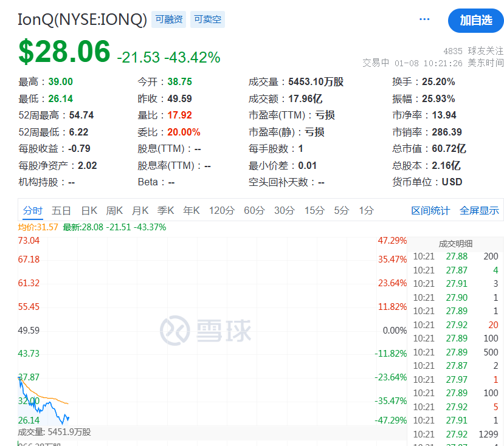Screen dimensions: 504x446
Task: Select the 月K monthly chart tab
Action: pos(140,211)
